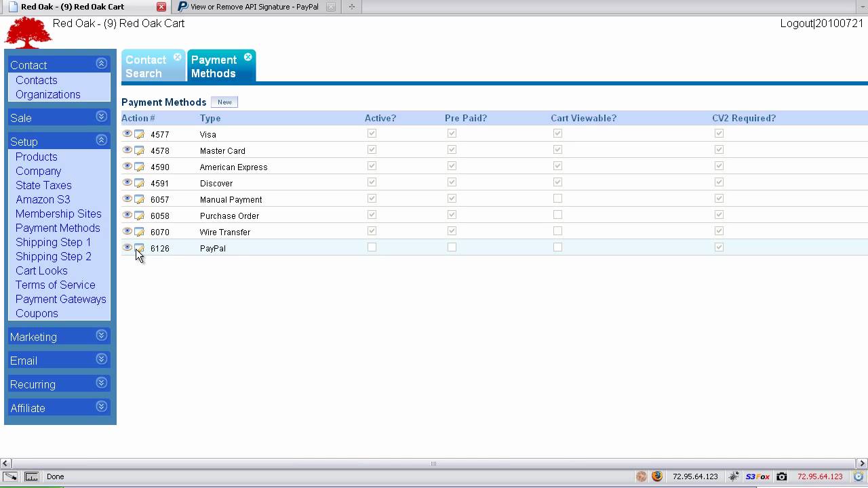Click the New payment method button
The width and height of the screenshot is (868, 488).
224,102
